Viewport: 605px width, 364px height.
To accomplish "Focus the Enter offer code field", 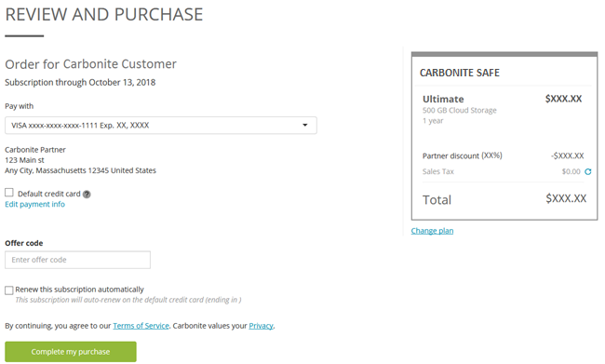I will click(x=77, y=260).
